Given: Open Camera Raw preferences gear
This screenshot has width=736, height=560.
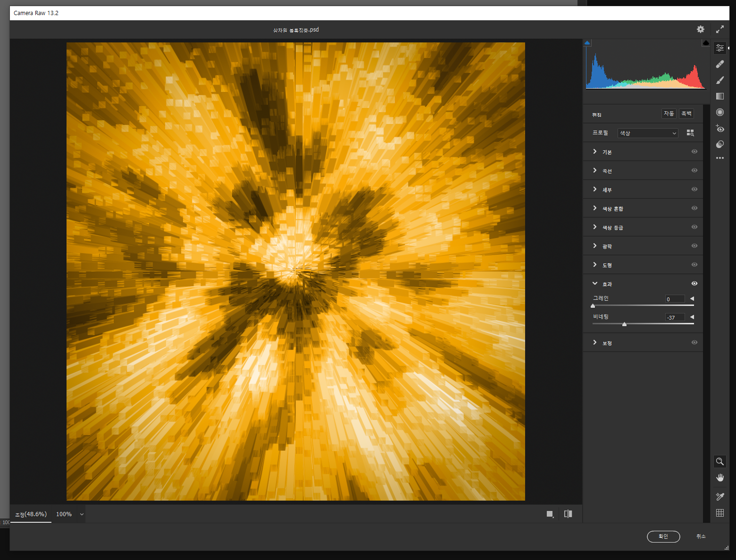Looking at the screenshot, I should pyautogui.click(x=701, y=29).
